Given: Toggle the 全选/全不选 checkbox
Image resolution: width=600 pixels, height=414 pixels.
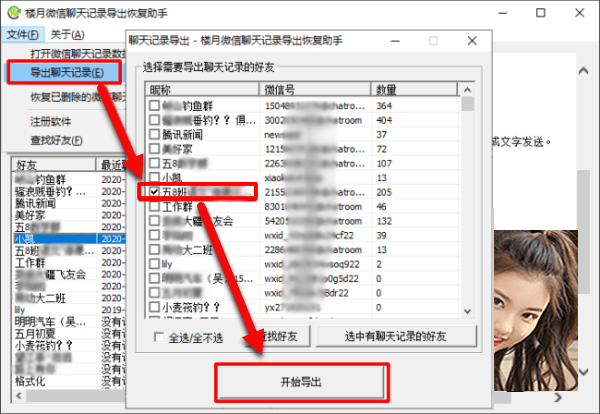Looking at the screenshot, I should (x=160, y=337).
